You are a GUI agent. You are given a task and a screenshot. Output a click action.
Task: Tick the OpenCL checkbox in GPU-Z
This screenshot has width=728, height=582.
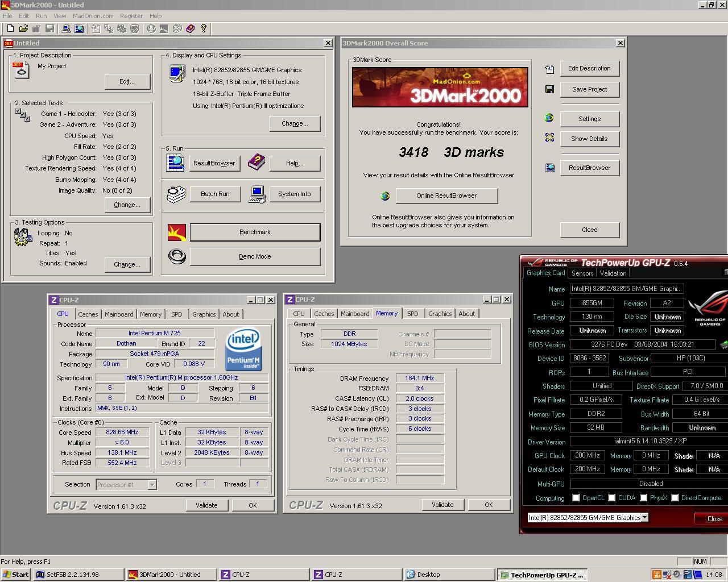[576, 498]
